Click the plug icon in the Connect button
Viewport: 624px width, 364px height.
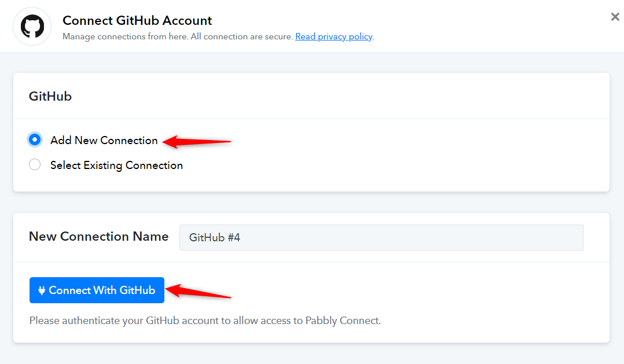[42, 291]
